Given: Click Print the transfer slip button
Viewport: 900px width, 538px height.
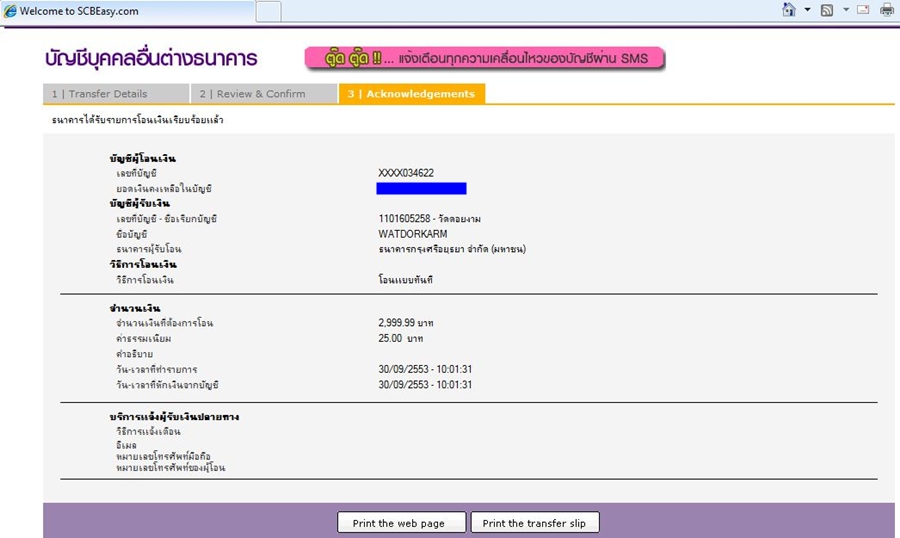Looking at the screenshot, I should point(535,522).
